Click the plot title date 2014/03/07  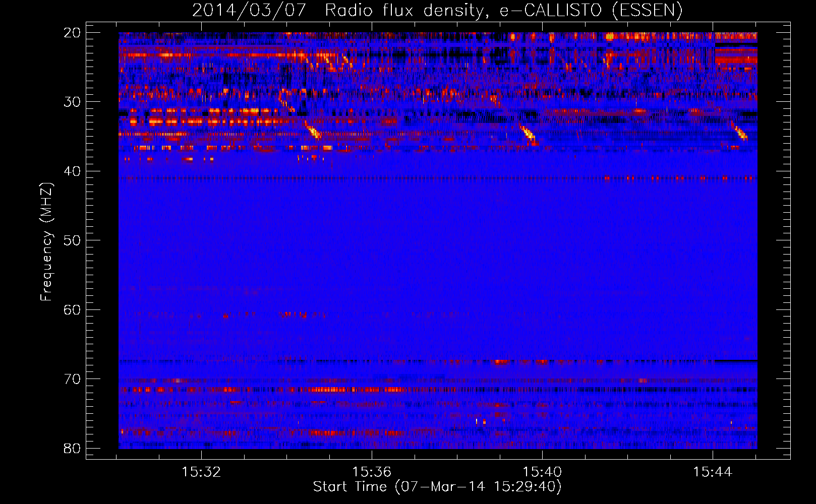click(x=249, y=10)
